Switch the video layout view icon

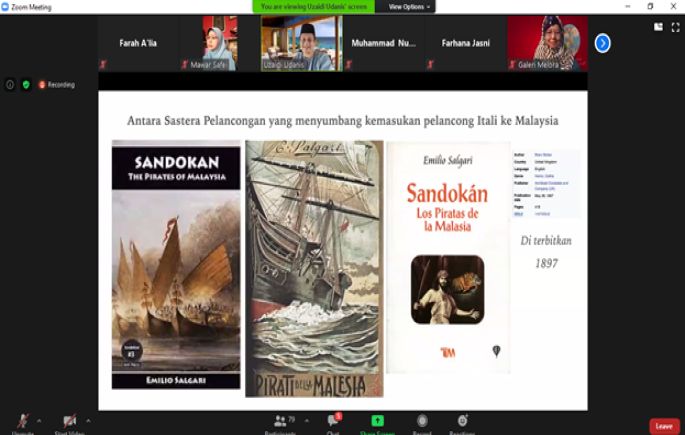[658, 27]
